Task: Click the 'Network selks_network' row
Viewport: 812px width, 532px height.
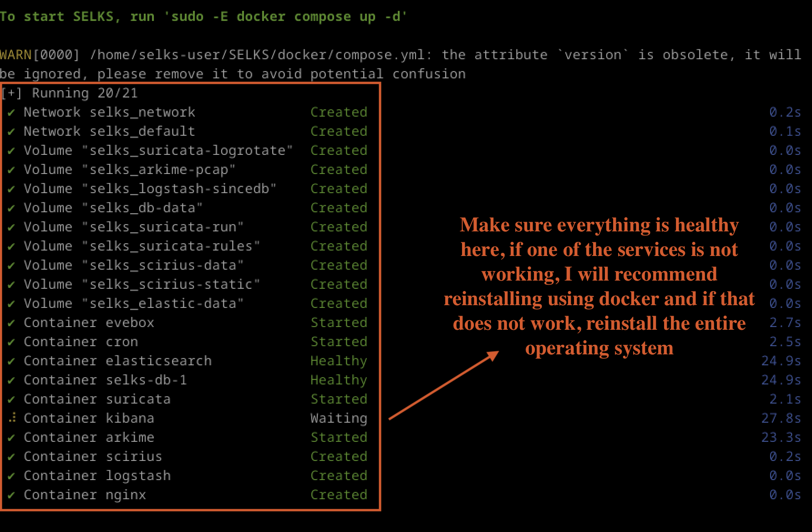Action: (109, 113)
